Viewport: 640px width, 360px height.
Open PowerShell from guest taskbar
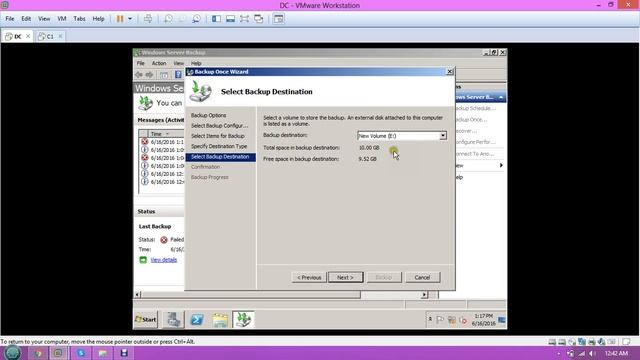pos(197,320)
